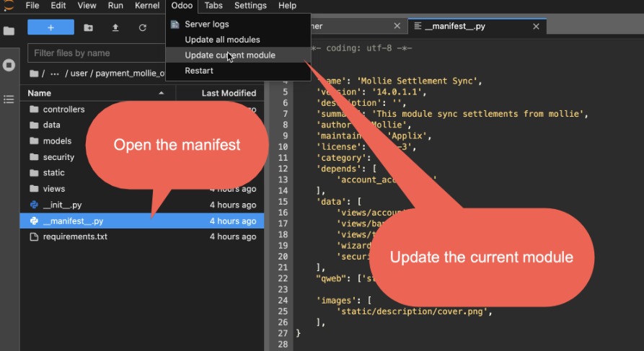Open the Tabs menu

pyautogui.click(x=213, y=5)
